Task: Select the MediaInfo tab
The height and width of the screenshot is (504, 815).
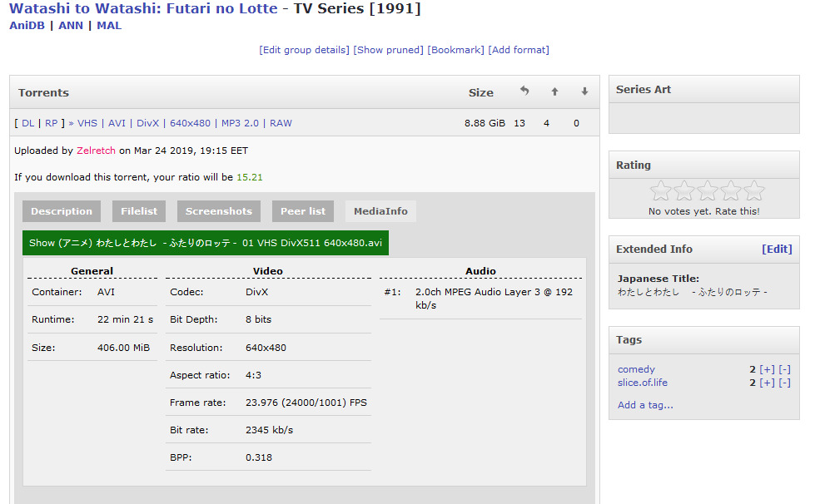Action: click(x=380, y=211)
